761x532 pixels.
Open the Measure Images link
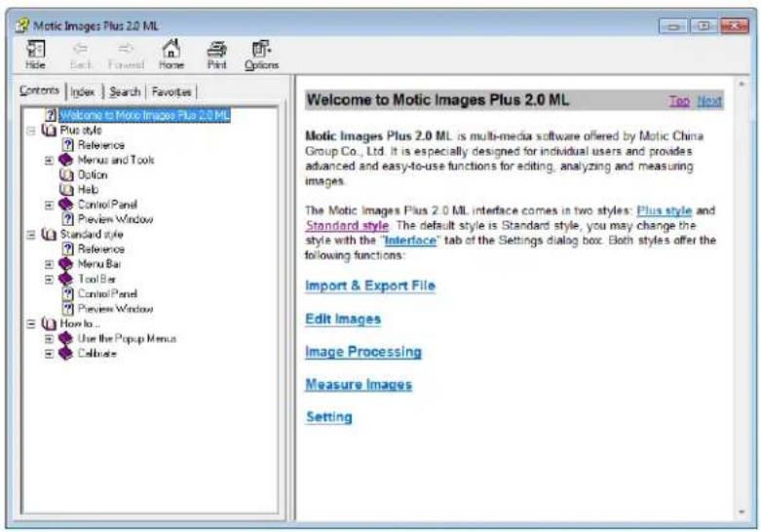tap(359, 385)
